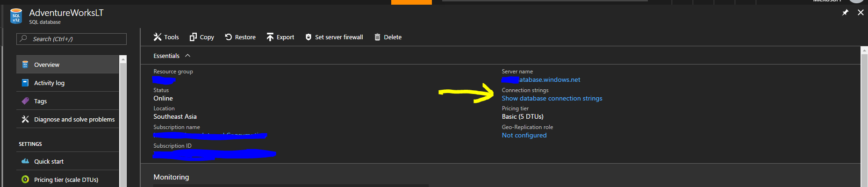The image size is (868, 187).
Task: Click the redacted Resource group link
Action: click(164, 80)
